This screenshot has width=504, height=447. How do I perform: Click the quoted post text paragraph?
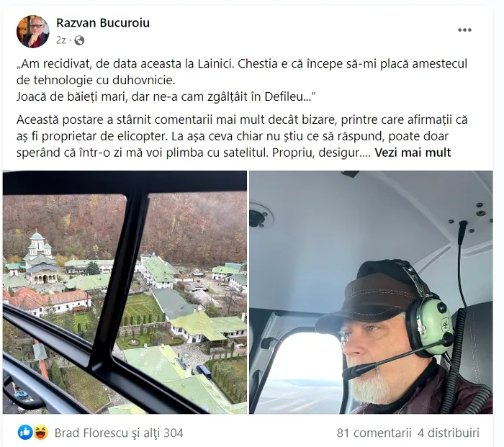242,80
